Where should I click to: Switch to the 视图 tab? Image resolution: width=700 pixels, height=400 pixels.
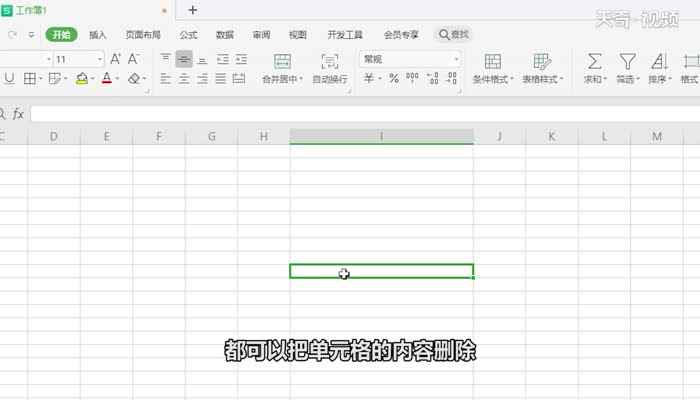tap(298, 34)
